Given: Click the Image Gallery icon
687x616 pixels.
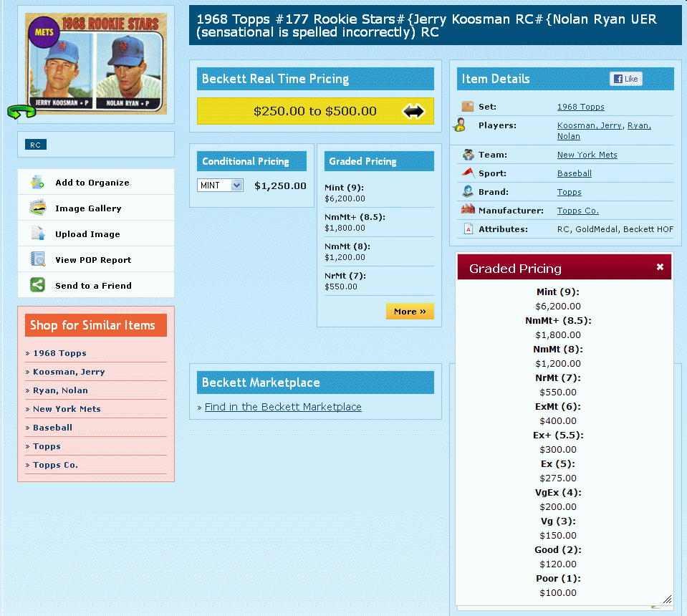Looking at the screenshot, I should tap(38, 208).
